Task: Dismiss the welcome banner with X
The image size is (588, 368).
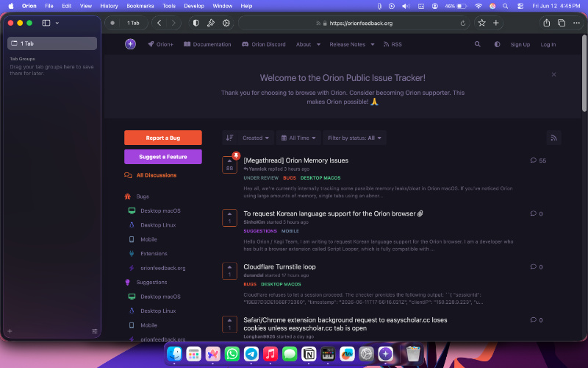Action: pos(553,74)
